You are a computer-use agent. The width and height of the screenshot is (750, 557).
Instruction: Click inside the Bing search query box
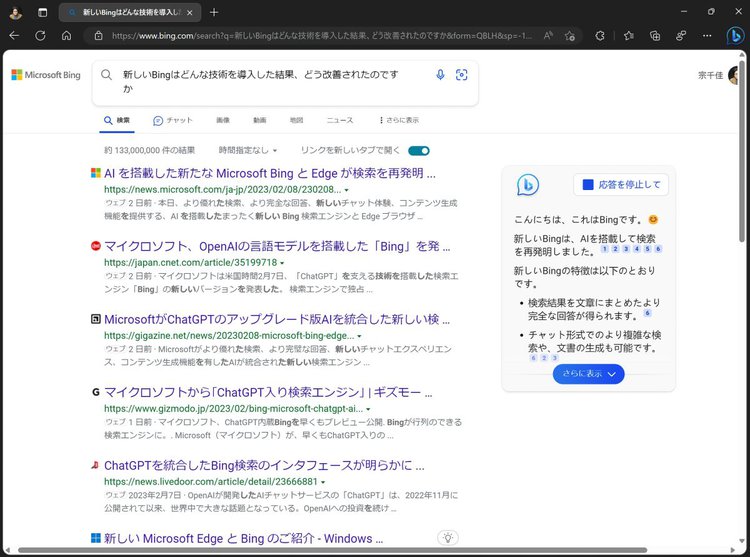click(x=270, y=81)
